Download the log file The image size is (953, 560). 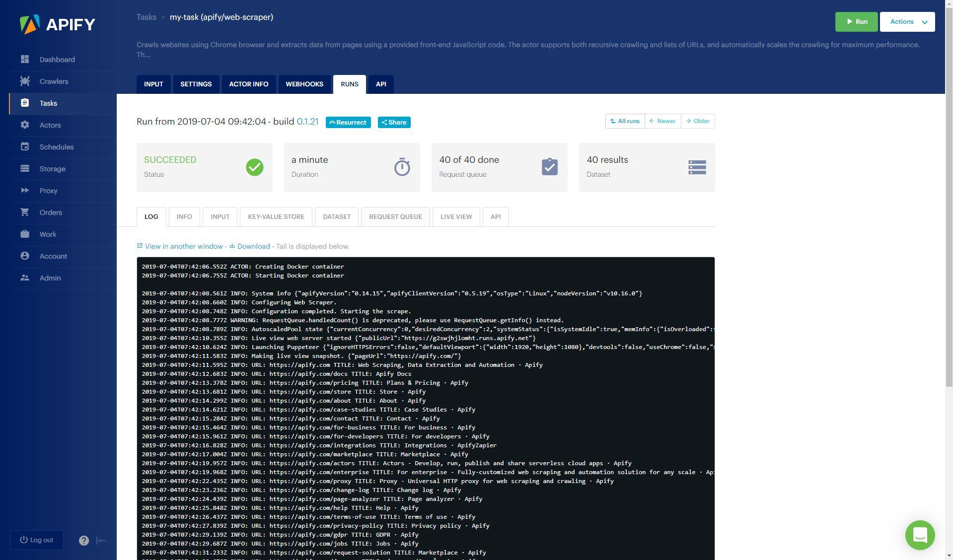[x=254, y=246]
